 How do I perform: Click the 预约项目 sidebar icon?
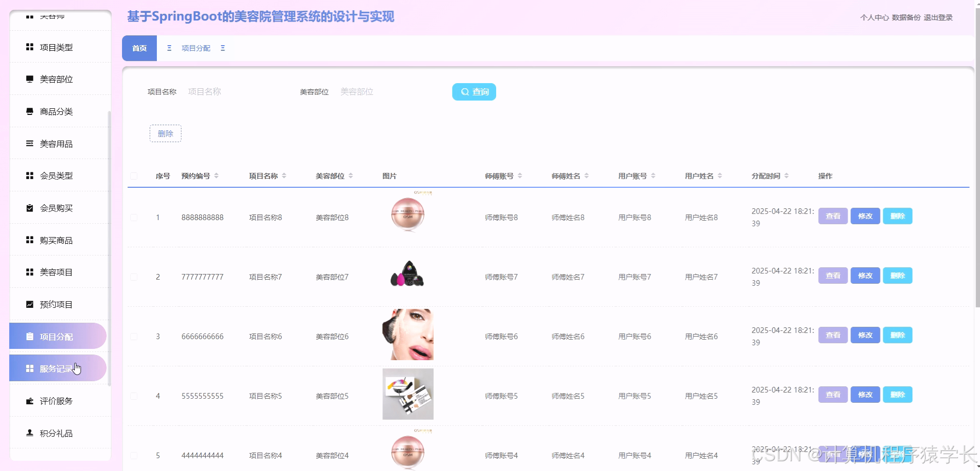pos(30,304)
